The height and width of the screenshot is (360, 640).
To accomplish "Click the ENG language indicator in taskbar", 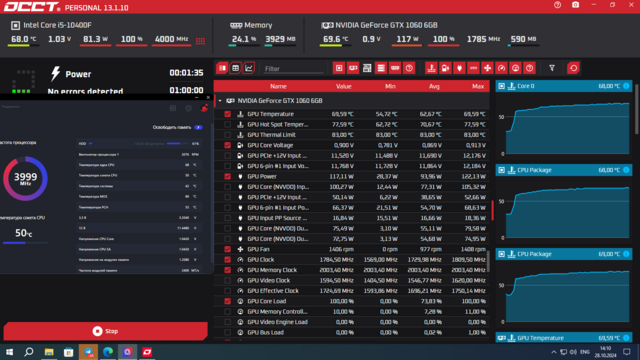I will pos(584,352).
